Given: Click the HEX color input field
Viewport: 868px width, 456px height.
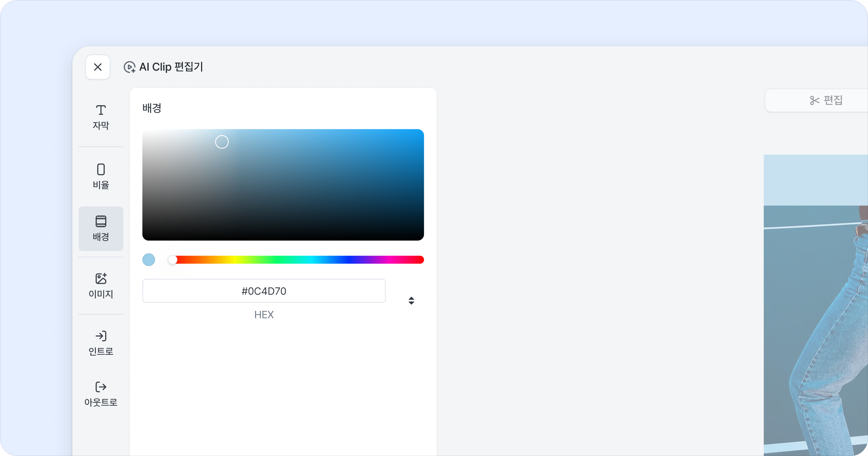Looking at the screenshot, I should pos(264,291).
